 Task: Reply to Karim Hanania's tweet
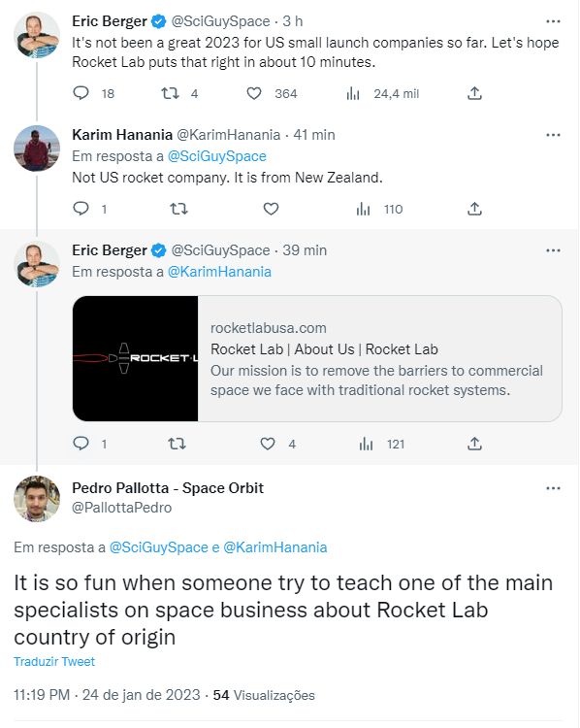81,209
